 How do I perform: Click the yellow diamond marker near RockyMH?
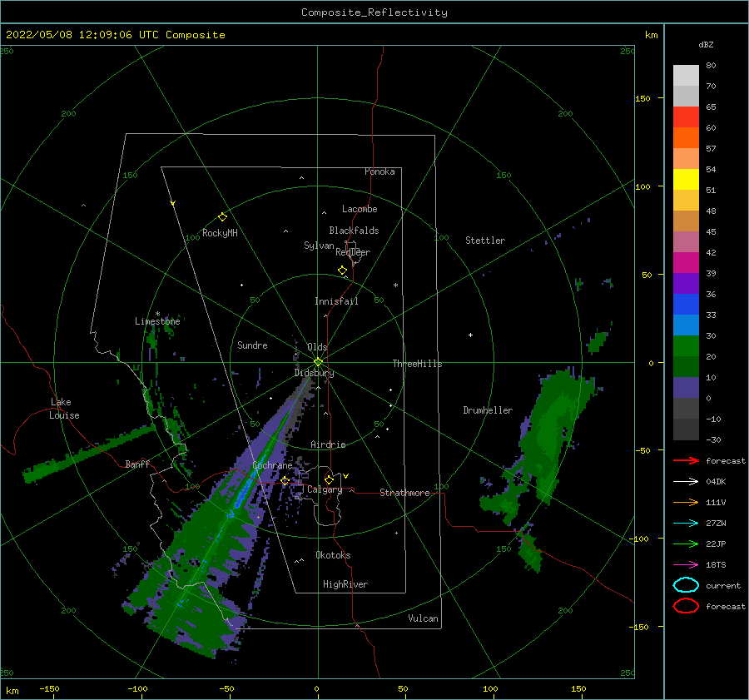pyautogui.click(x=222, y=217)
